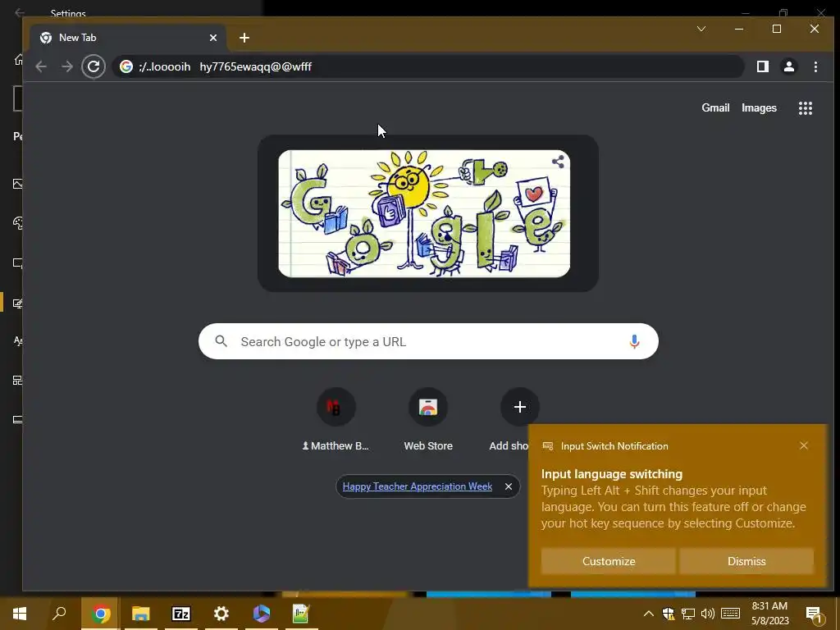This screenshot has height=630, width=840.
Task: Open the Action Center notifications icon
Action: [813, 614]
